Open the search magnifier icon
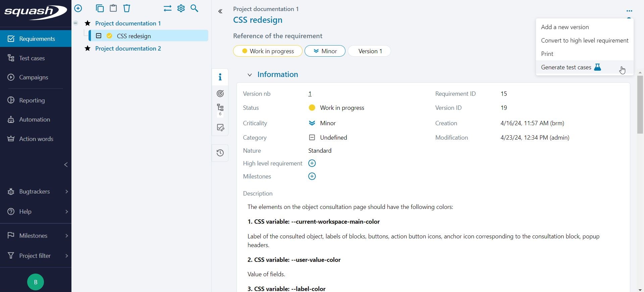Viewport: 644px width, 292px height. point(195,8)
